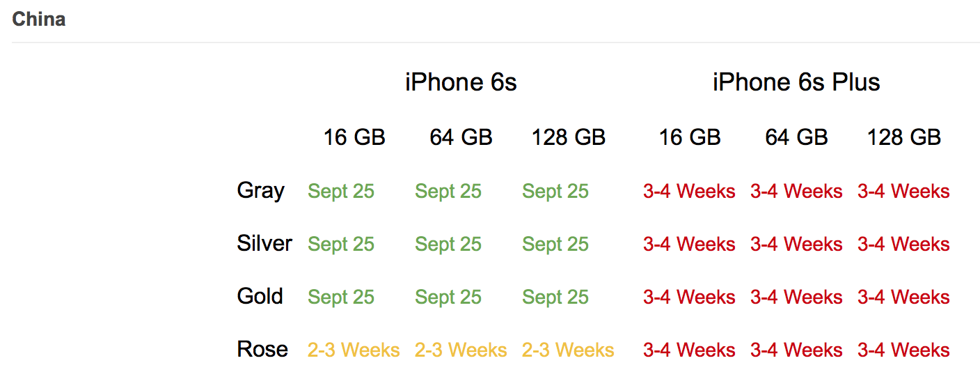
Task: Click the 16 GB header under iPhone 6s
Action: (x=354, y=137)
